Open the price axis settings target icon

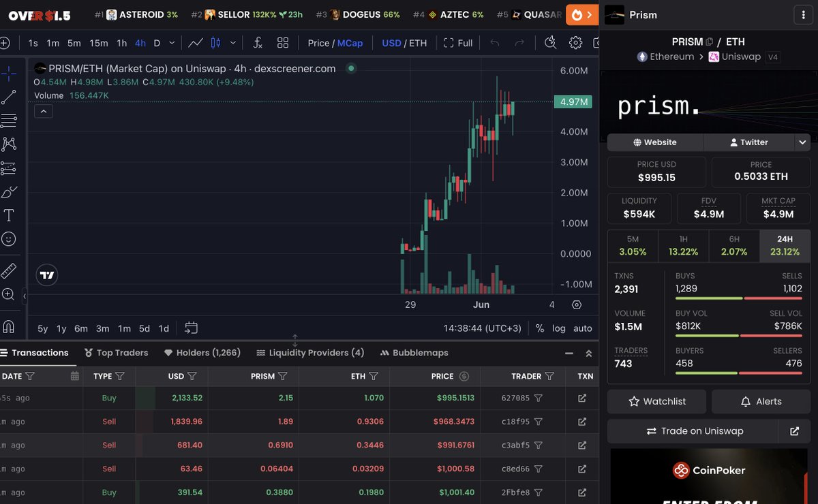pos(577,304)
